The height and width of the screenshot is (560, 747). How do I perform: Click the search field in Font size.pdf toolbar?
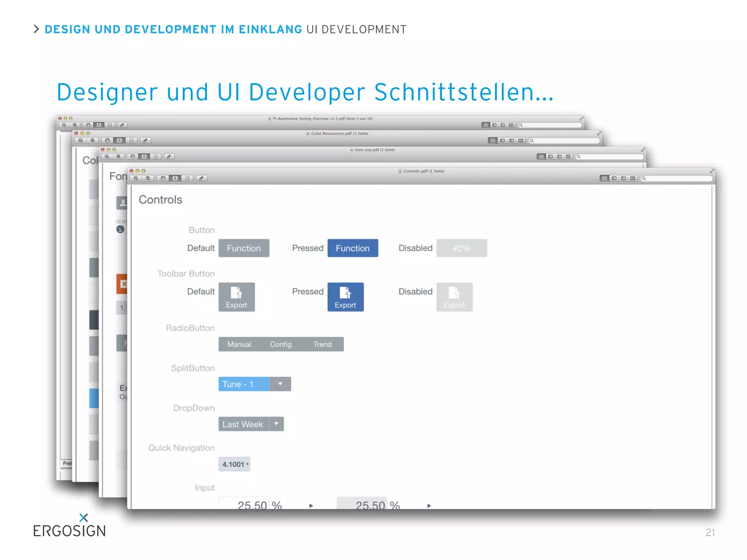[609, 157]
